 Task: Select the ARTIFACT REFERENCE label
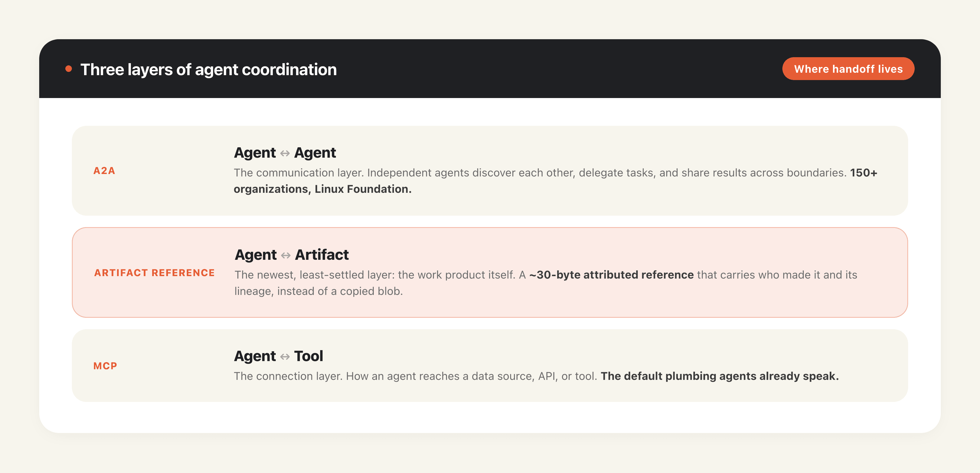pos(154,273)
